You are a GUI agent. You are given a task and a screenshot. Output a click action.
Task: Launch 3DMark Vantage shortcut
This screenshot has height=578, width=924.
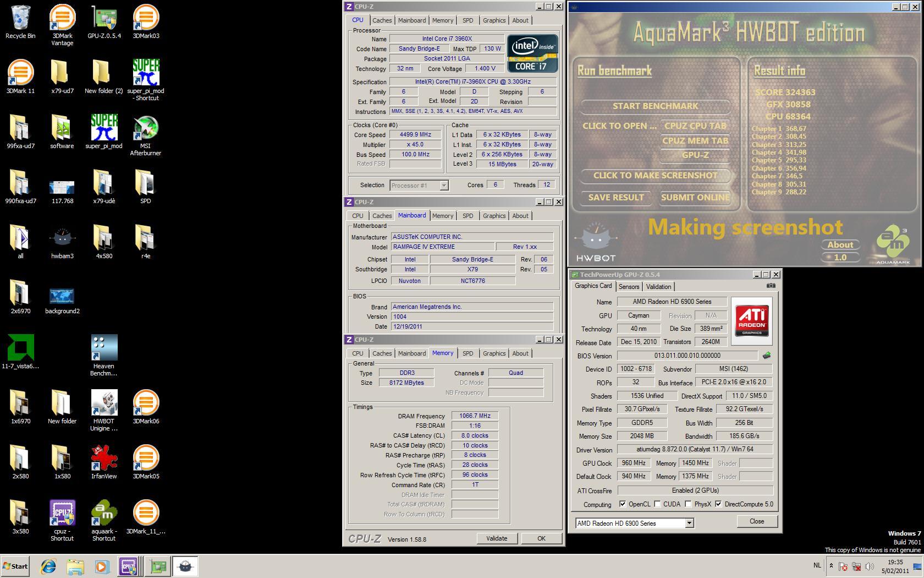tap(62, 25)
